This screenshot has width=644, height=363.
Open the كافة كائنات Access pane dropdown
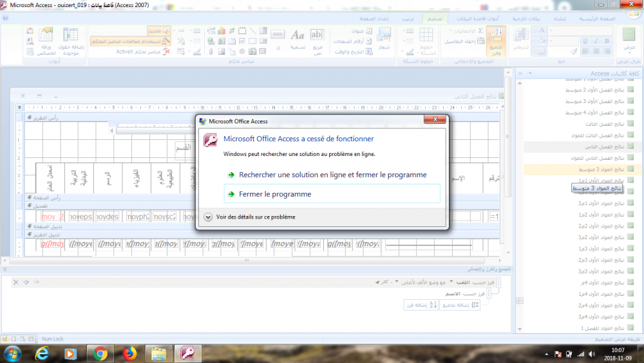pyautogui.click(x=530, y=73)
